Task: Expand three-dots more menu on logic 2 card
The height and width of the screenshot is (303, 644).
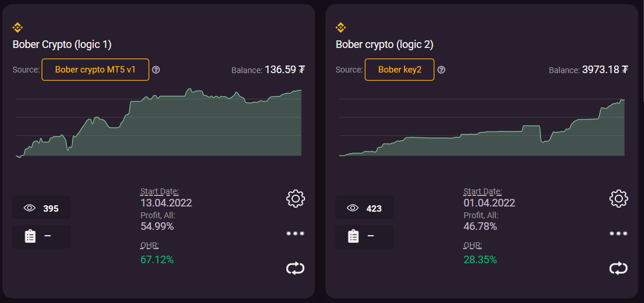Action: click(619, 233)
